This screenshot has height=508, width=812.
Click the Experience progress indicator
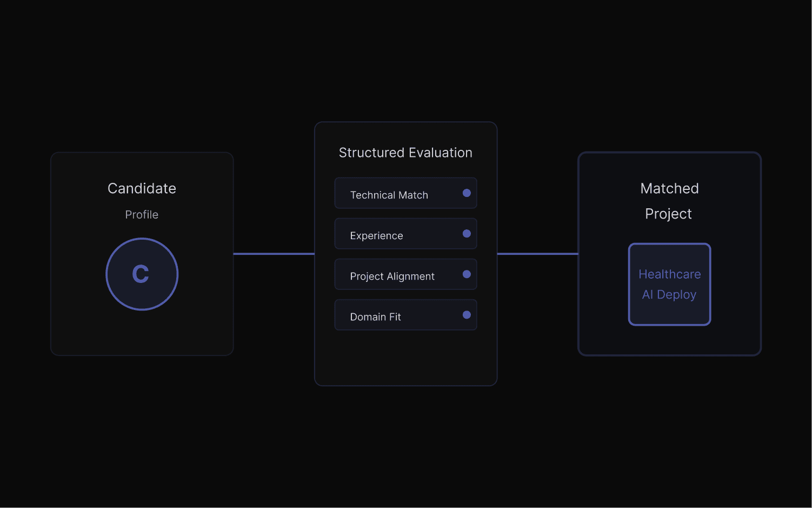[466, 233]
